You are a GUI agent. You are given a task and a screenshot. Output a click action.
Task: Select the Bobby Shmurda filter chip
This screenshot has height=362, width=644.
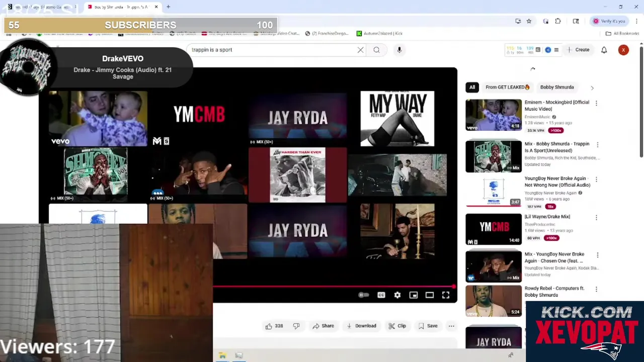click(x=557, y=87)
